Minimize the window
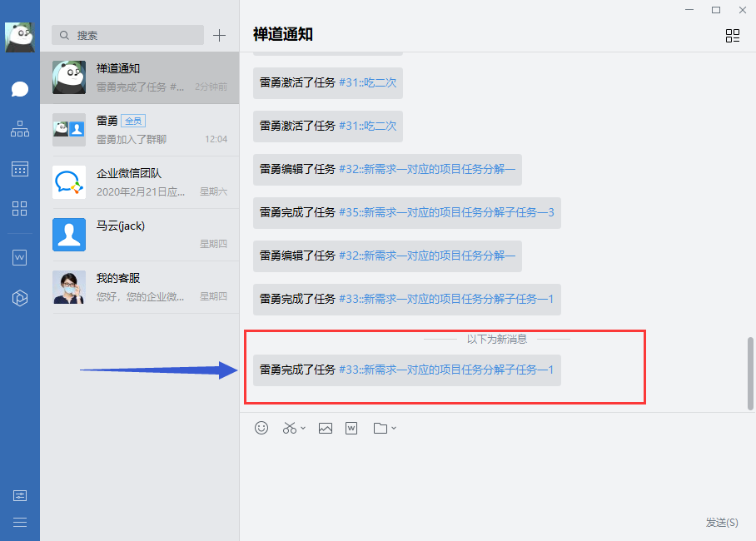756x541 pixels. click(x=689, y=10)
